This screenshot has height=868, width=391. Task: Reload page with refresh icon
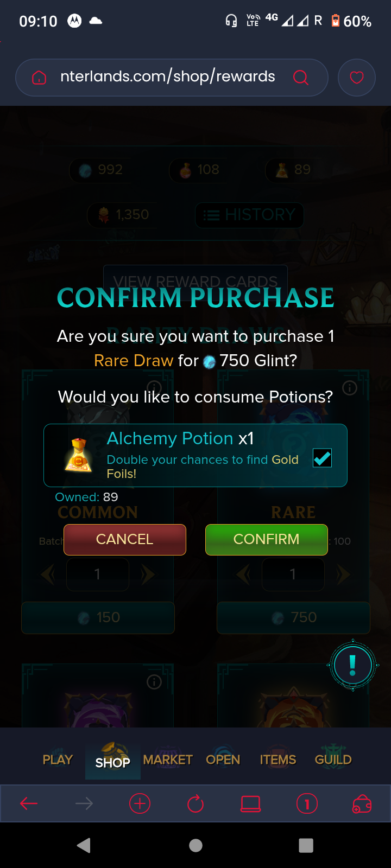195,803
